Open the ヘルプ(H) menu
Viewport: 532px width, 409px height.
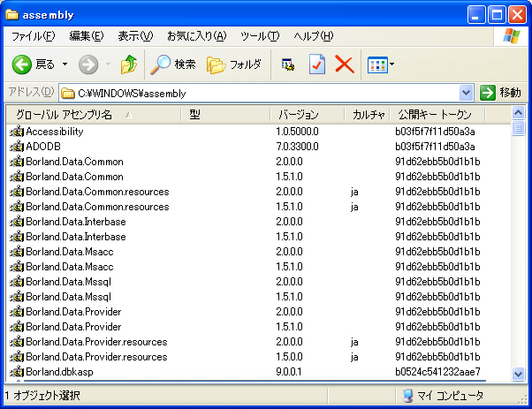tap(313, 36)
